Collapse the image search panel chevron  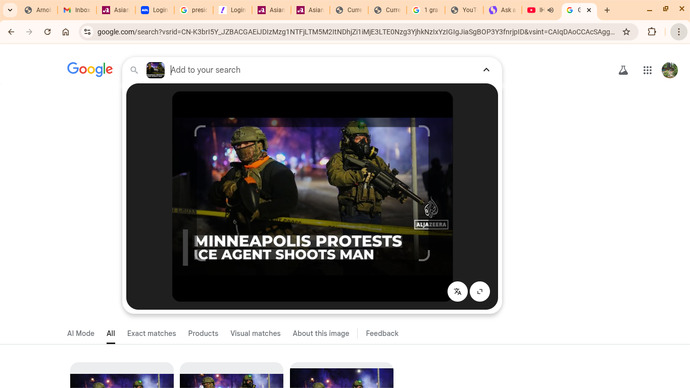tap(486, 70)
